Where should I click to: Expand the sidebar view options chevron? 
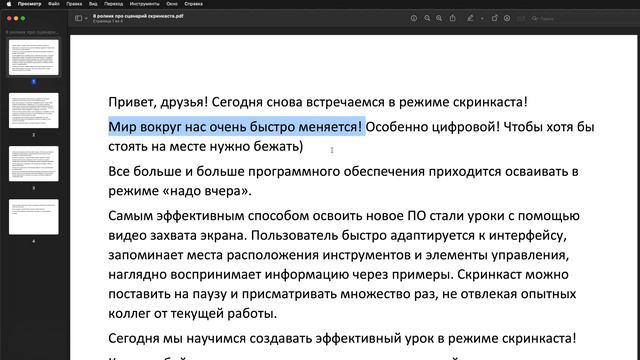[x=86, y=18]
